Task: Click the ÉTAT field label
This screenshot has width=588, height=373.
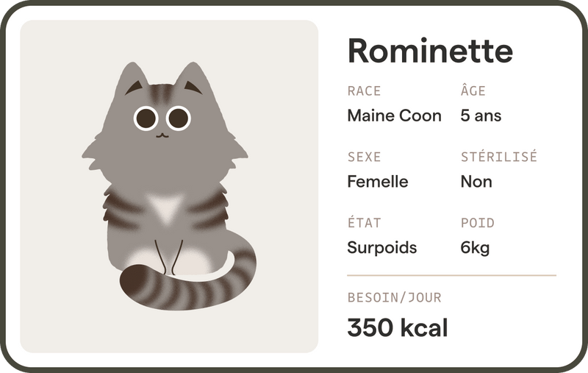Action: 364,222
